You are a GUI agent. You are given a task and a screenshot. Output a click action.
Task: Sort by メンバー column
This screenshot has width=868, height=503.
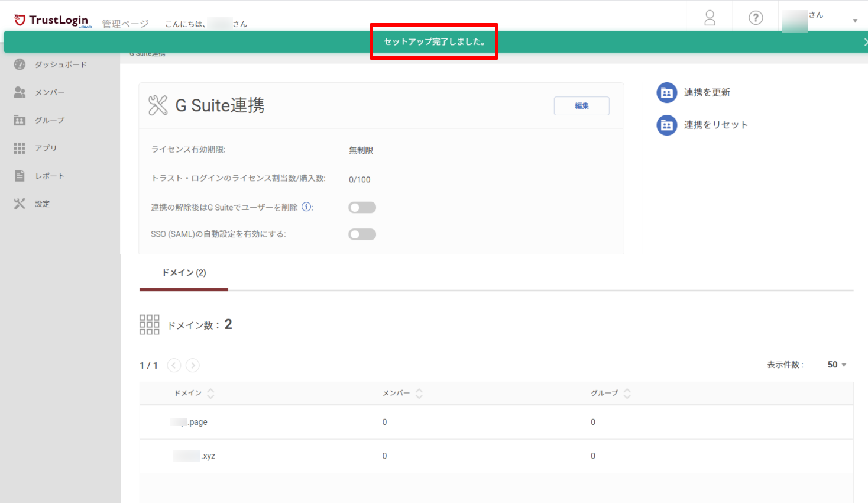pos(403,394)
